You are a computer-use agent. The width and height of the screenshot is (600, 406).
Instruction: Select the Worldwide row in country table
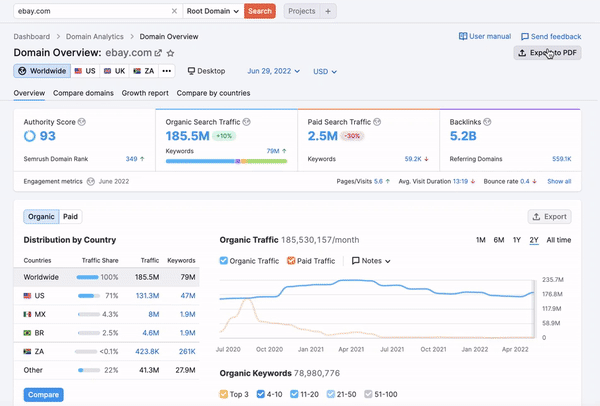(106, 277)
